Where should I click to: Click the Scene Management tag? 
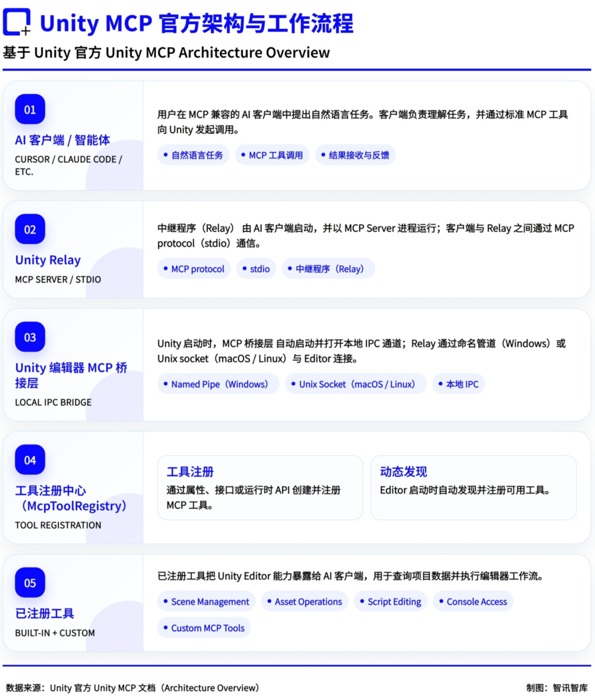206,602
